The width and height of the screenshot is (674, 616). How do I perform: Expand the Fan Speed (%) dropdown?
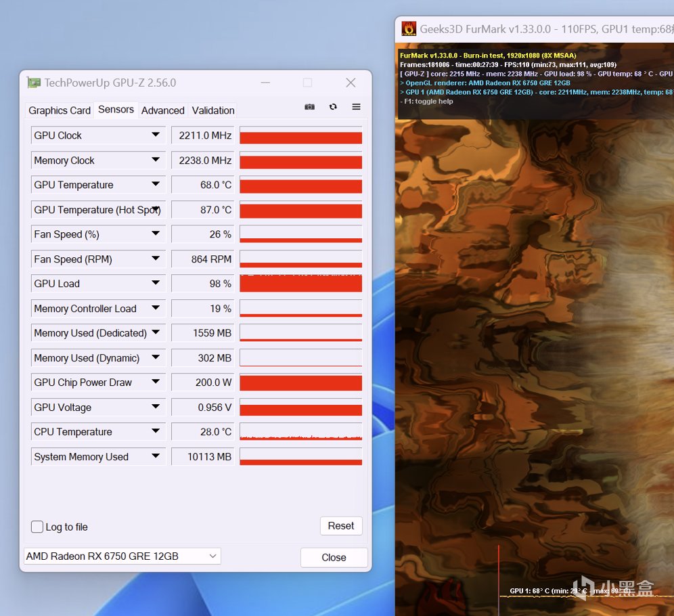pyautogui.click(x=156, y=234)
